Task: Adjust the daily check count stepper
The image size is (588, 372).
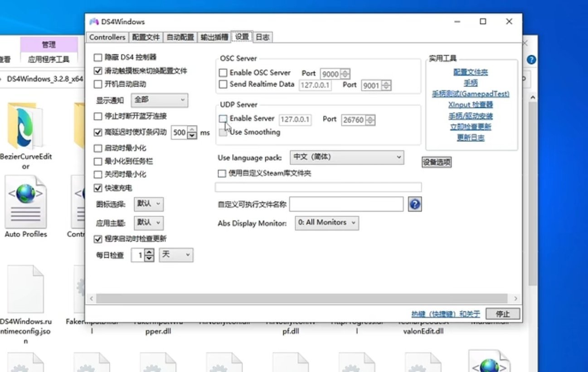Action: (150, 255)
